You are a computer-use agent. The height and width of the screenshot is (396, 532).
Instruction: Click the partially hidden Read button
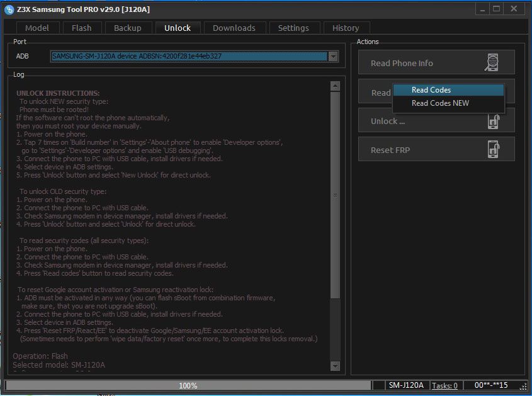pyautogui.click(x=376, y=93)
